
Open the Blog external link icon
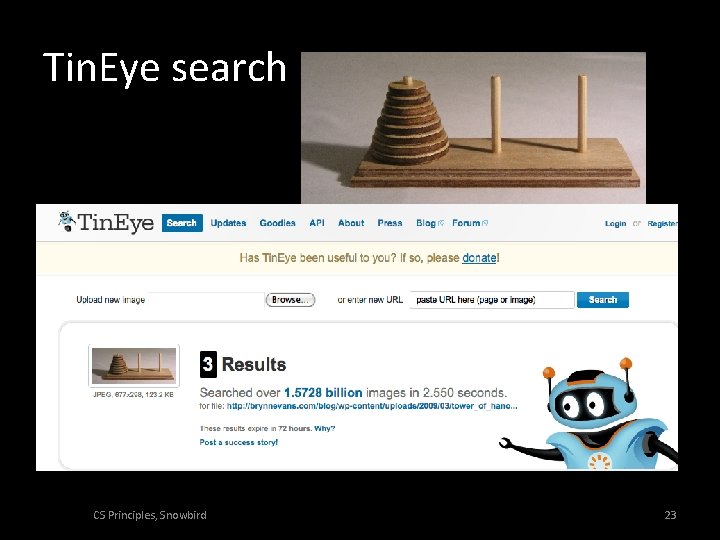click(x=441, y=223)
